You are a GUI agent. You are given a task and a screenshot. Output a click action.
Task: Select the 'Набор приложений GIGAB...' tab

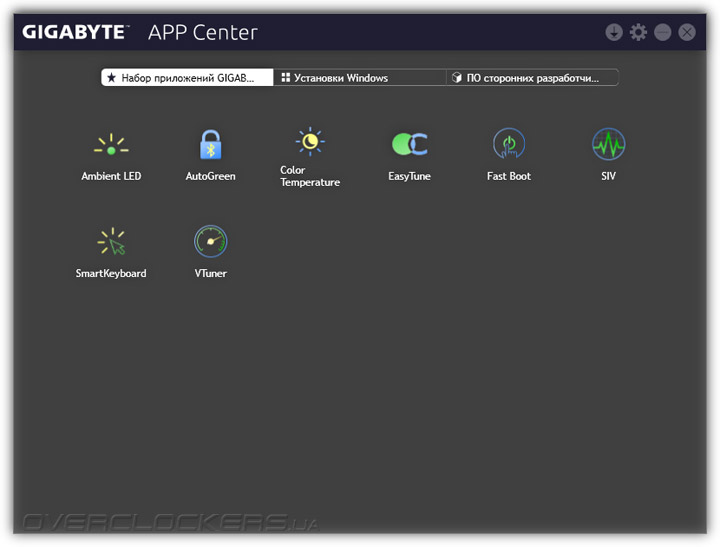(187, 77)
